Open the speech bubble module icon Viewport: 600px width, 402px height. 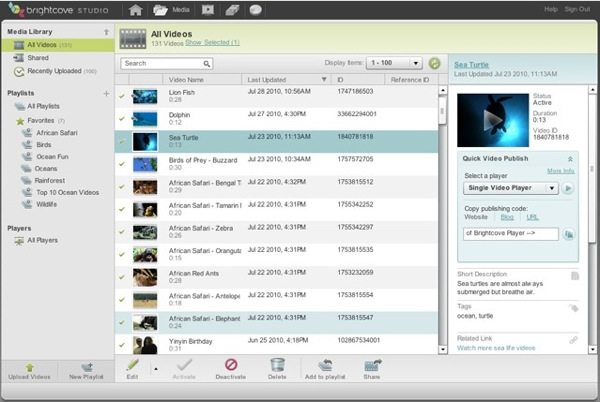tap(256, 10)
